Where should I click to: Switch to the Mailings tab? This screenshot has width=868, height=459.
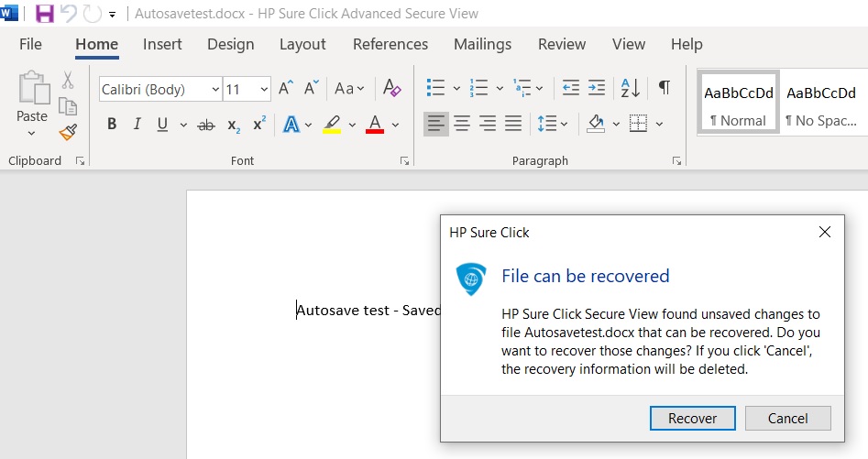[x=483, y=44]
